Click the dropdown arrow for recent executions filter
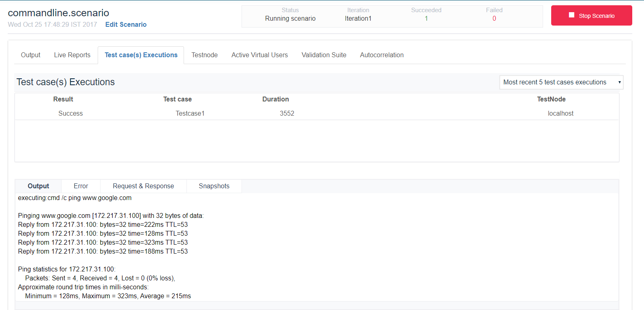This screenshot has width=644, height=310. coord(619,82)
